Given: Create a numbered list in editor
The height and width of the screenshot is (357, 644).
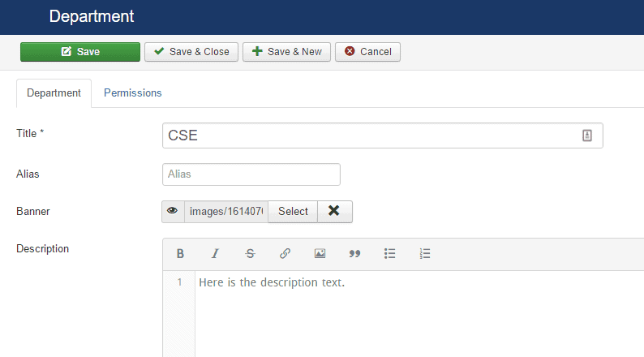Looking at the screenshot, I should (424, 254).
